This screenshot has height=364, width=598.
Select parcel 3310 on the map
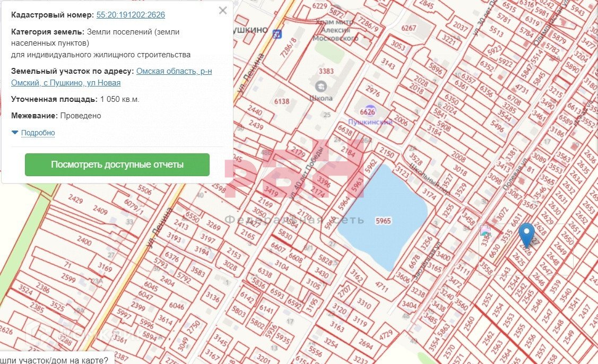(364, 304)
